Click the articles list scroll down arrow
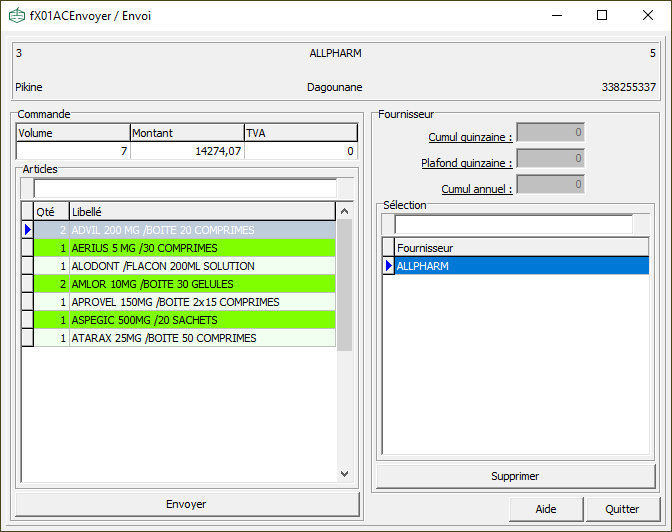Image resolution: width=672 pixels, height=532 pixels. coord(344,474)
